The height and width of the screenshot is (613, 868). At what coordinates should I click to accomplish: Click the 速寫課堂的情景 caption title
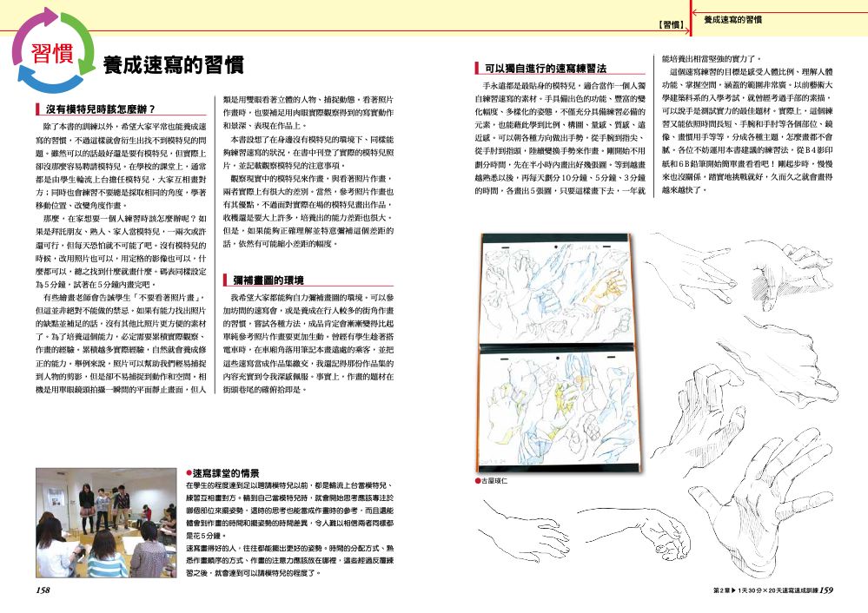[226, 473]
